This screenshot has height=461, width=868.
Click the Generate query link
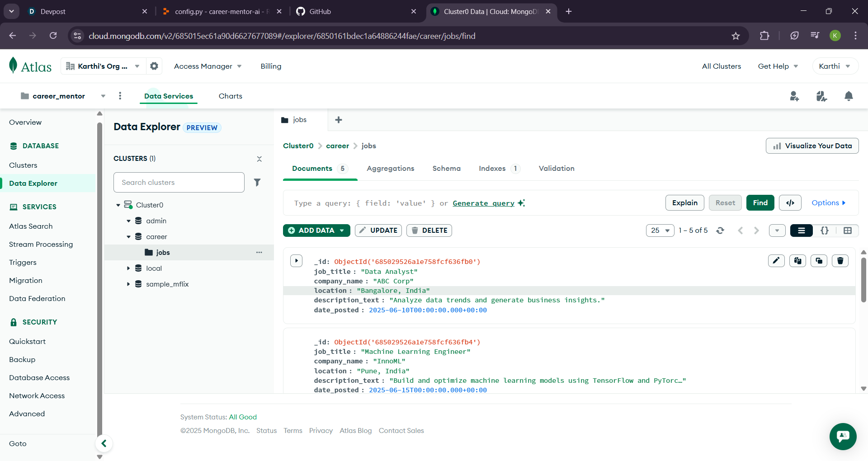tap(484, 203)
